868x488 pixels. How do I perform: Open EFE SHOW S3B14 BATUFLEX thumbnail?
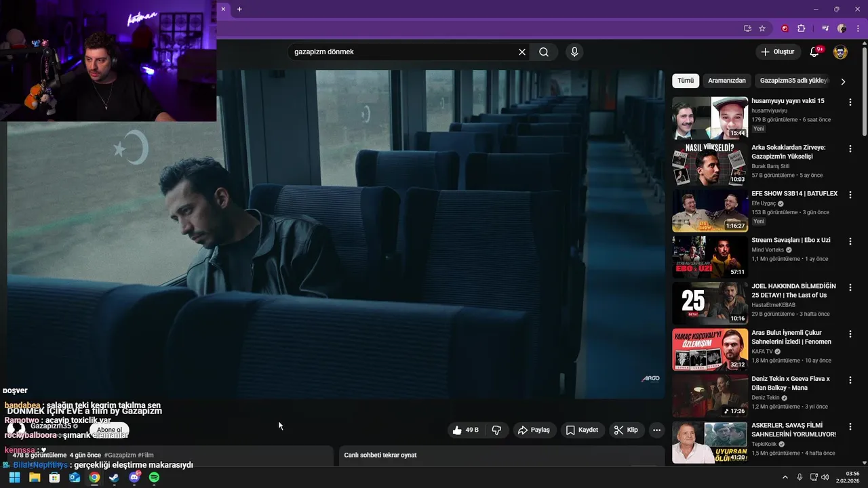click(710, 211)
